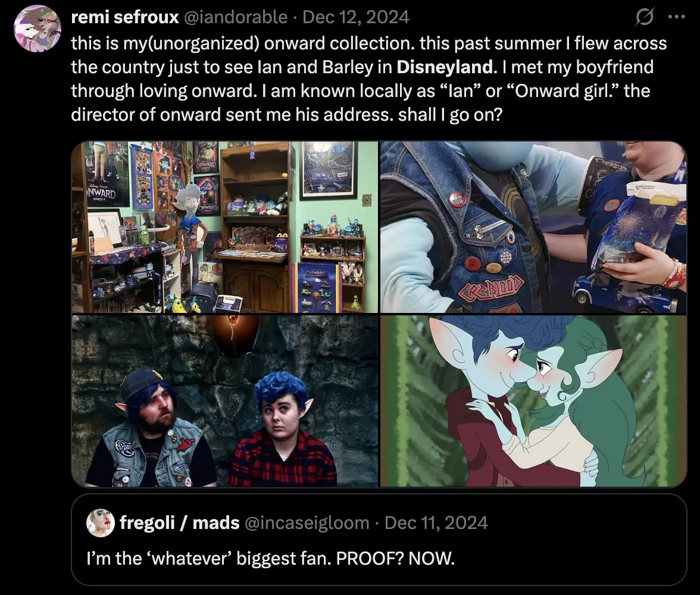Open the elf couple fan art image

click(533, 401)
